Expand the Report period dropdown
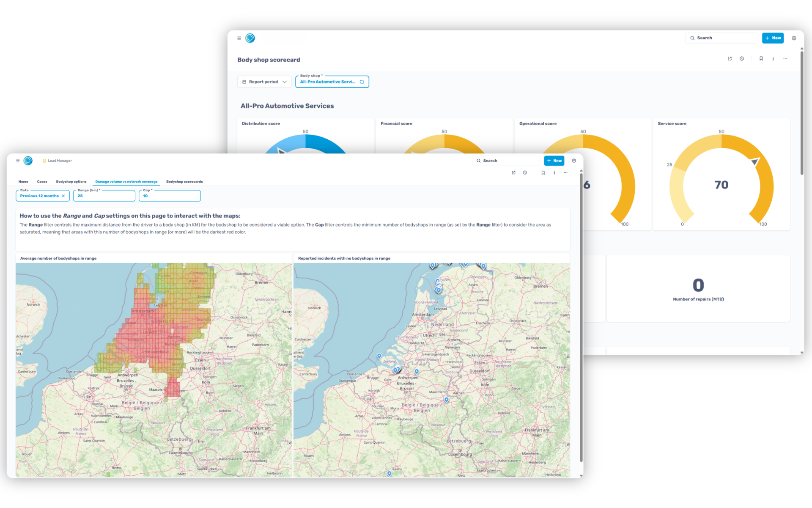Image resolution: width=812 pixels, height=508 pixels. coord(265,82)
